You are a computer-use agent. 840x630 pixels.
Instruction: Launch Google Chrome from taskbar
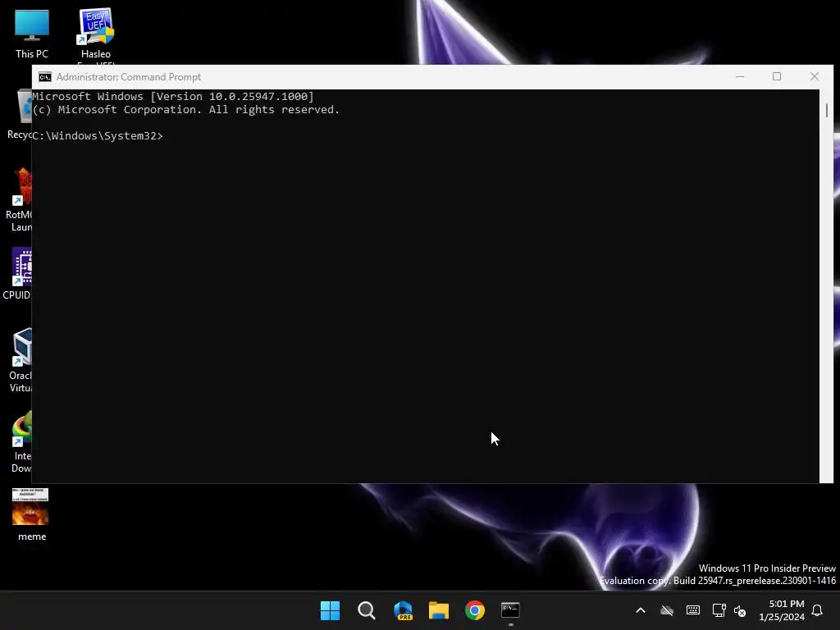click(x=475, y=610)
